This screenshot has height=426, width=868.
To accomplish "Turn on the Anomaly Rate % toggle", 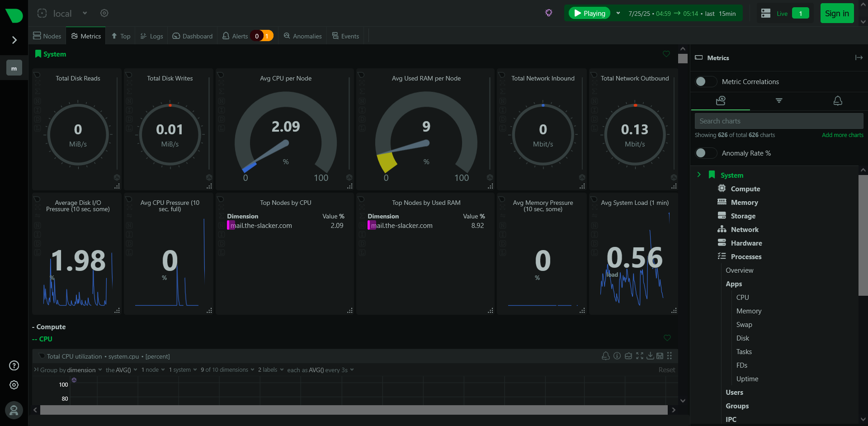I will (705, 153).
